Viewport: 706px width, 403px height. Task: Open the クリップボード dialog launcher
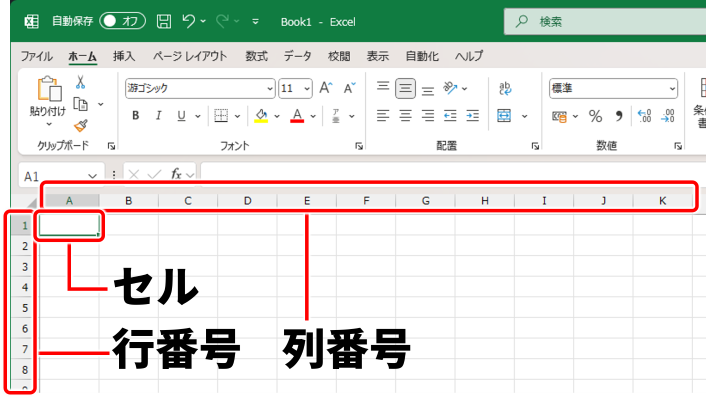[111, 146]
